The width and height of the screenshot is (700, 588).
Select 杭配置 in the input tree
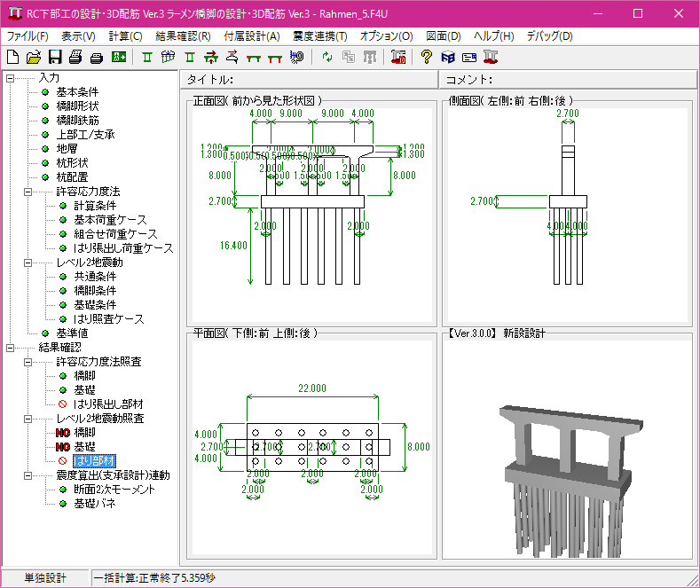[x=71, y=177]
